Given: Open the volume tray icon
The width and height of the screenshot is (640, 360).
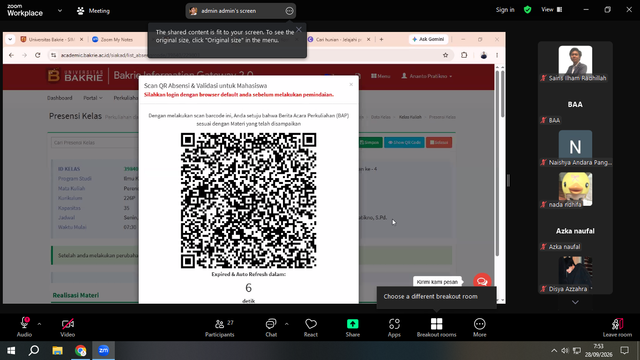Looking at the screenshot, I should click(x=565, y=350).
